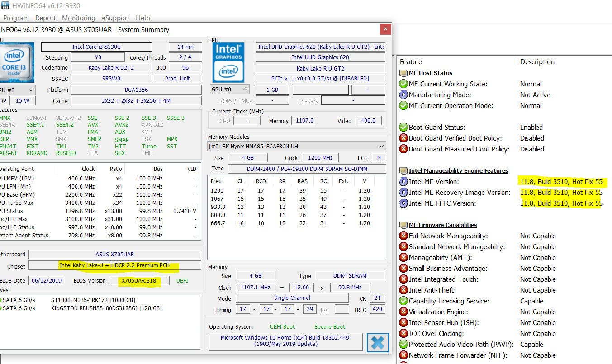Click Virtualization Engine X icon
This screenshot has width=612, height=364.
coord(403,312)
